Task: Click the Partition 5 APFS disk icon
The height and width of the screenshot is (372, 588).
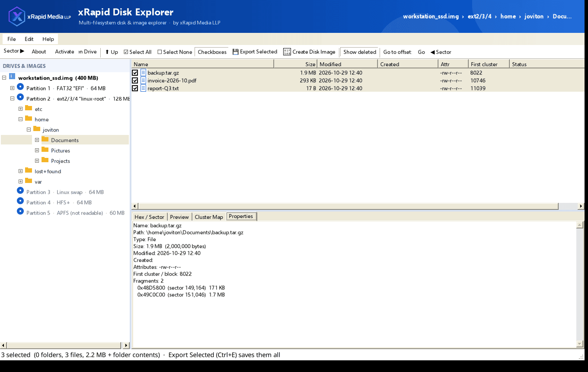Action: [20, 211]
